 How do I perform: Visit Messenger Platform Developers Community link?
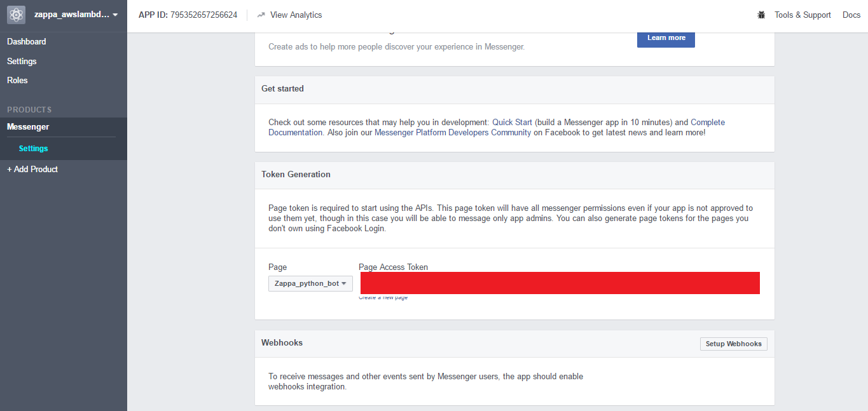click(452, 132)
